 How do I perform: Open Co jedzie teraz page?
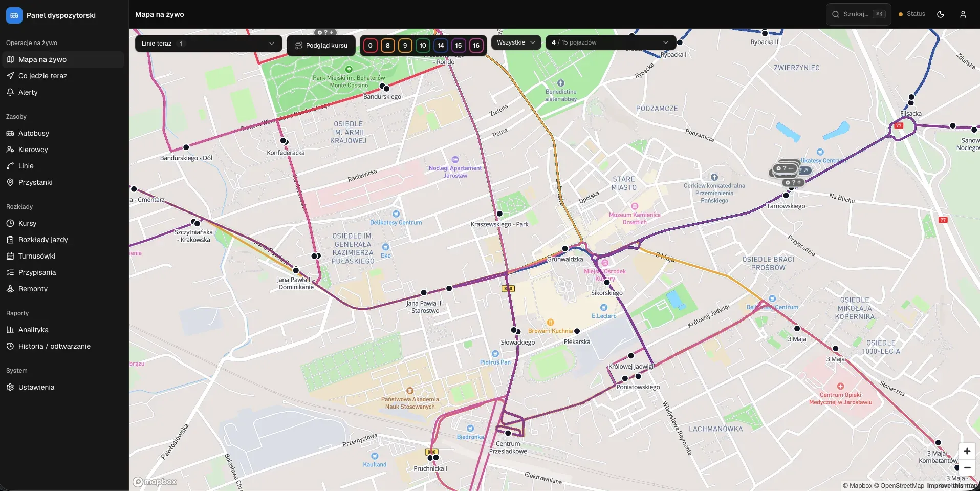point(62,76)
